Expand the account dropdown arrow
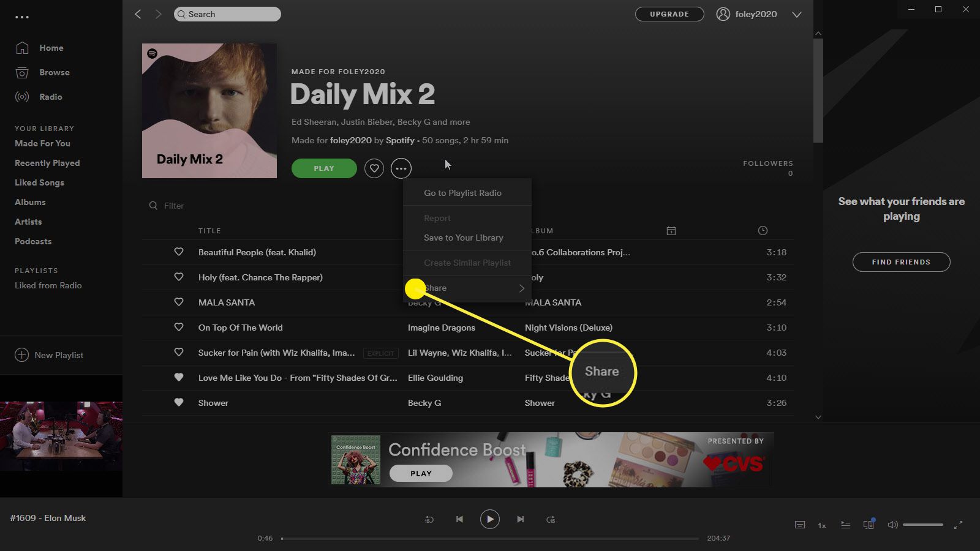980x551 pixels. (x=796, y=15)
